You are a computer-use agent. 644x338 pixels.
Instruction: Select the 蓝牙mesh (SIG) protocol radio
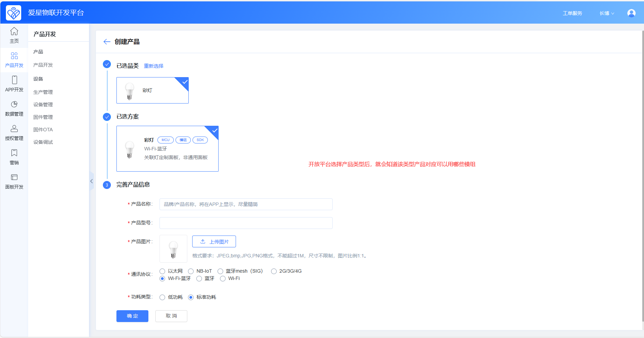pos(220,271)
